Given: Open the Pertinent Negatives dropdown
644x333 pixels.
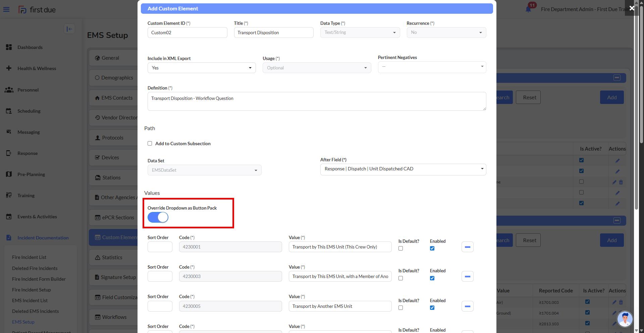Looking at the screenshot, I should coord(432,67).
